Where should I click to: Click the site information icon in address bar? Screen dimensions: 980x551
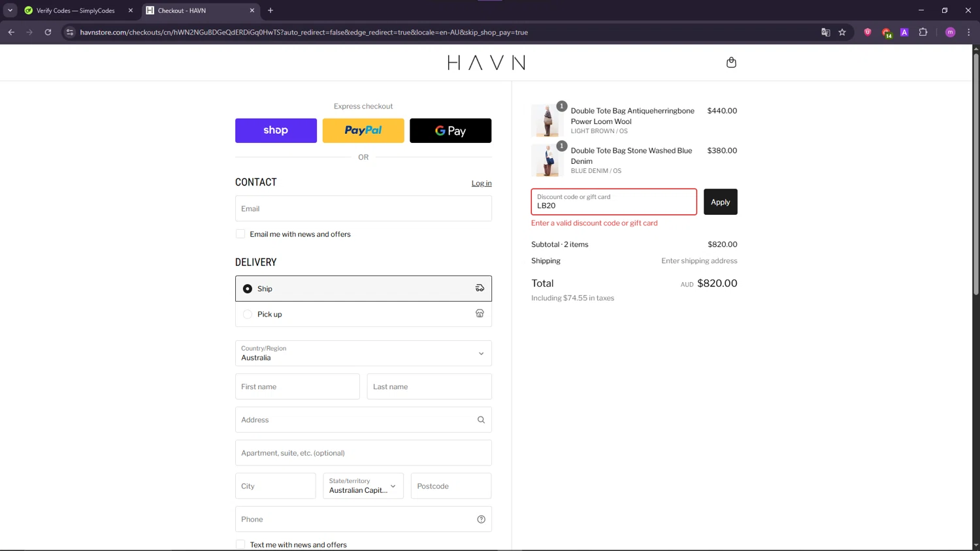70,32
